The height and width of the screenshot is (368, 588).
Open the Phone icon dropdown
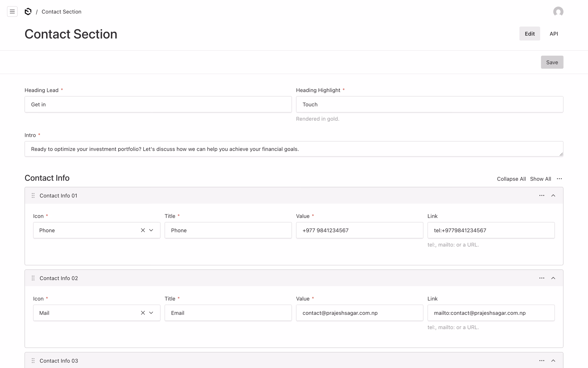pyautogui.click(x=151, y=230)
